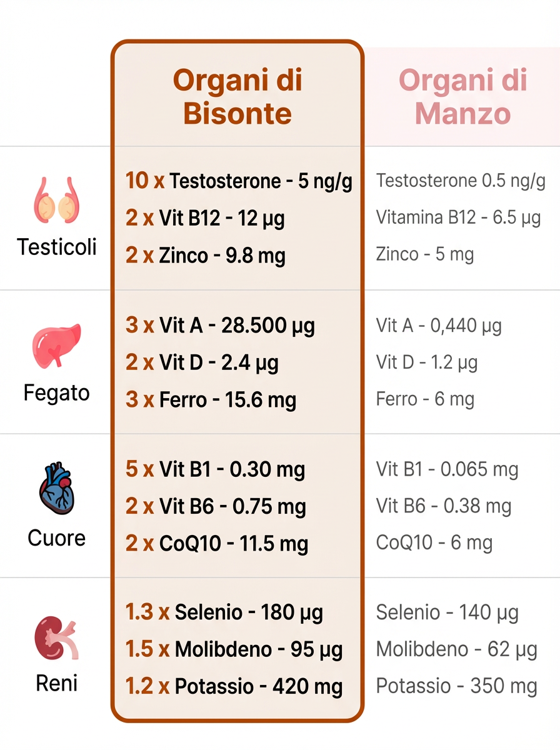Click the testicles organ icon
The height and width of the screenshot is (750, 560).
coord(56,201)
